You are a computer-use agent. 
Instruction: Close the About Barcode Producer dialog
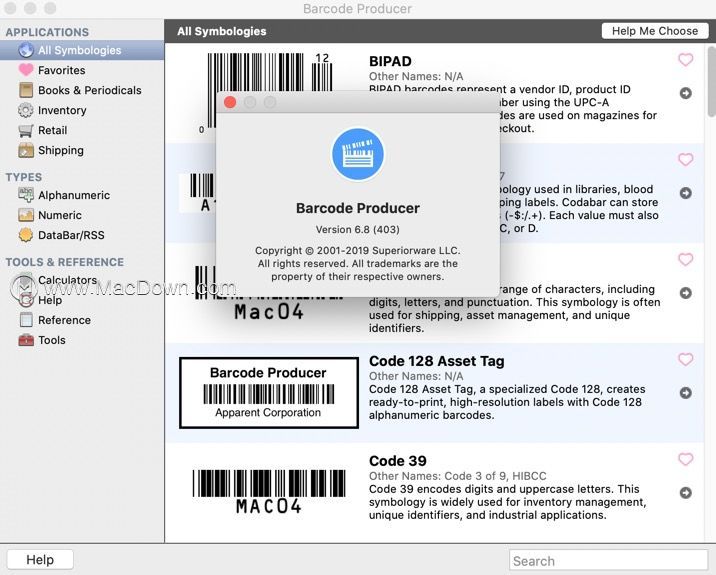230,102
